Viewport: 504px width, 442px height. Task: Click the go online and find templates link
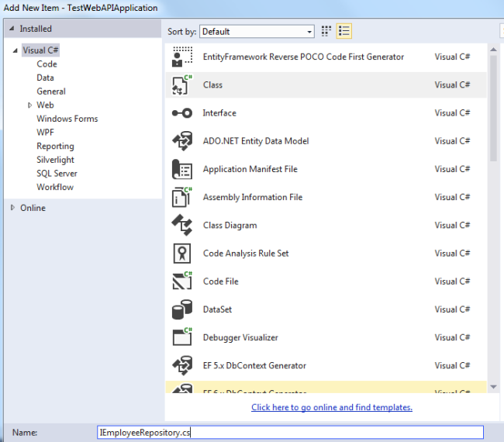331,407
